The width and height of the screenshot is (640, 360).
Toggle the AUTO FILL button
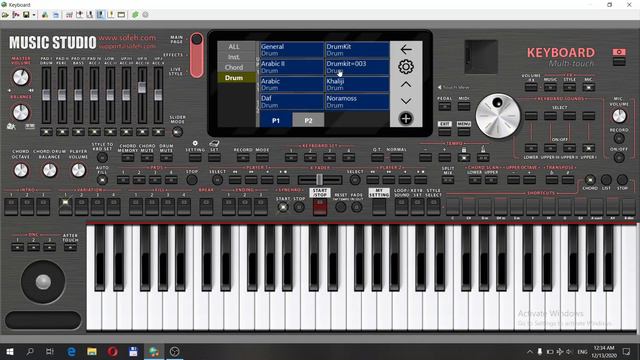coord(102,180)
